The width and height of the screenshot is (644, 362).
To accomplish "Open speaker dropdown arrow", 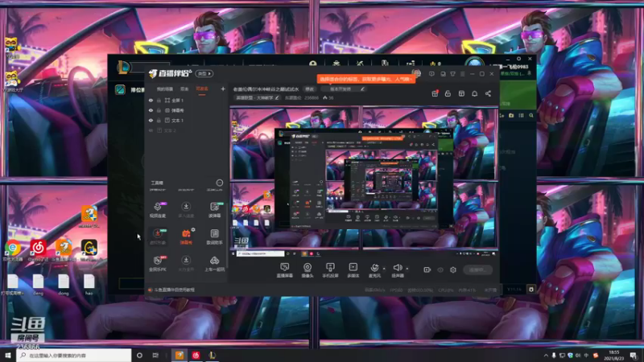I will point(407,269).
